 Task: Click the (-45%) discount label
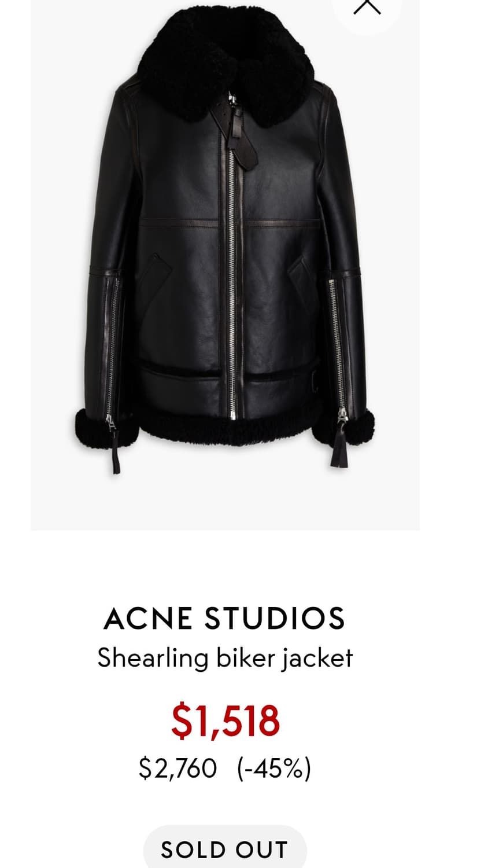tap(274, 768)
